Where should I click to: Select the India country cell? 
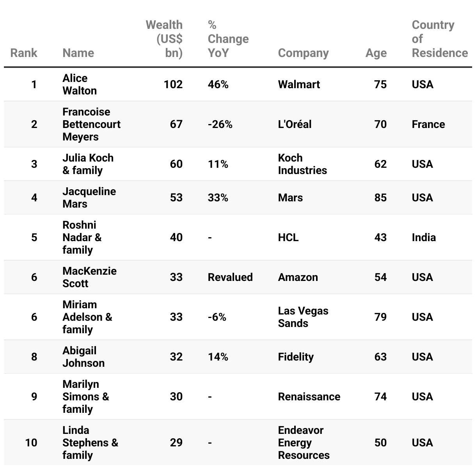(424, 237)
